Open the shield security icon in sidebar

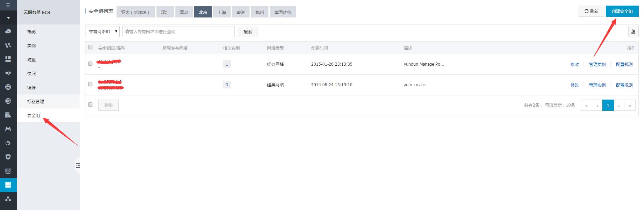tap(8, 157)
